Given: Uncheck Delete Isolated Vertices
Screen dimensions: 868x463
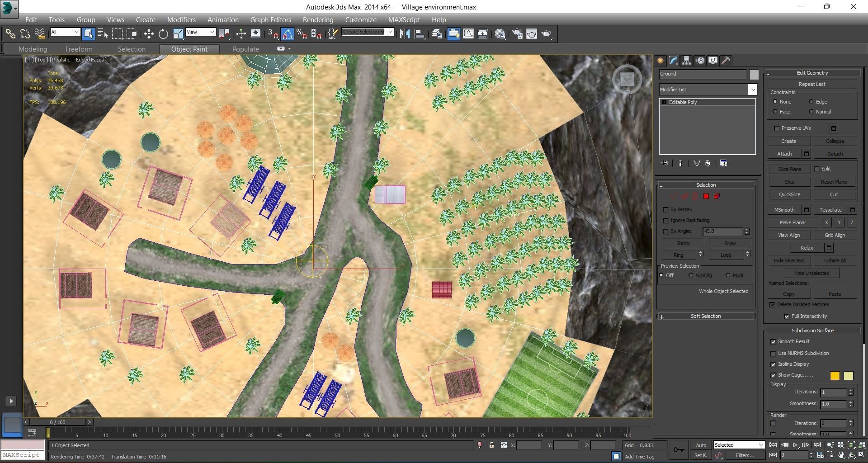Looking at the screenshot, I should (772, 305).
